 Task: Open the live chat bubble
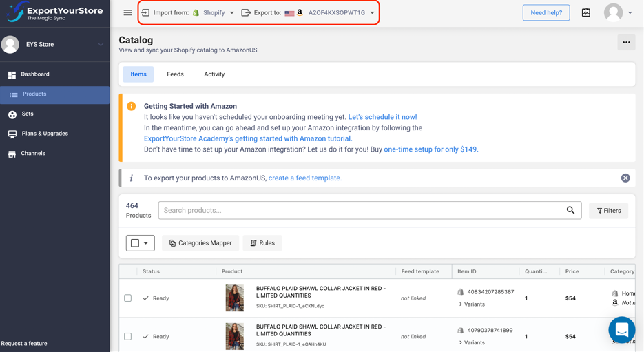pyautogui.click(x=622, y=329)
